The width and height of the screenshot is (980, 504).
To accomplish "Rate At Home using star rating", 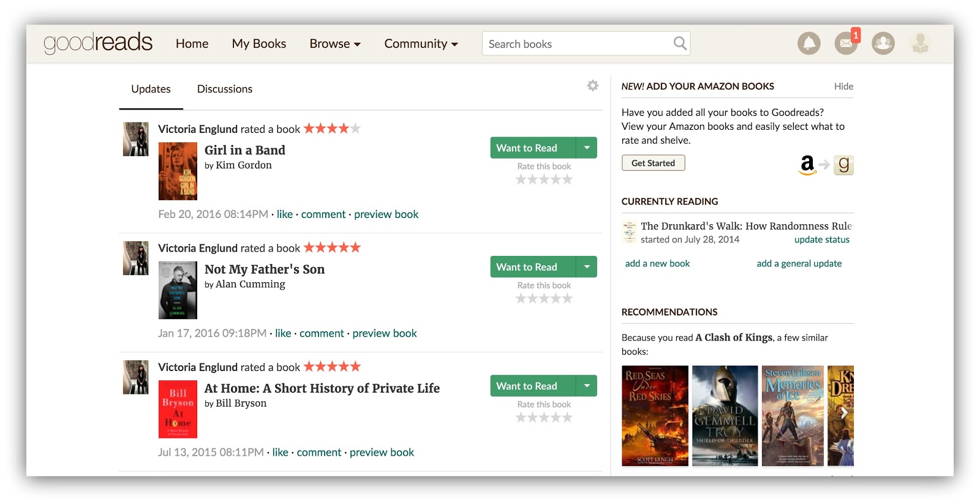I will (544, 418).
